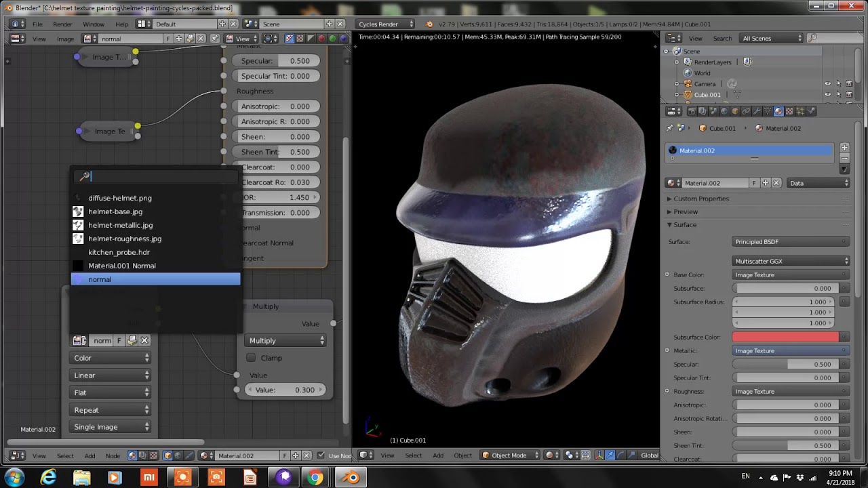Open the Object properties cube icon
This screenshot has width=868, height=488.
pos(735,111)
